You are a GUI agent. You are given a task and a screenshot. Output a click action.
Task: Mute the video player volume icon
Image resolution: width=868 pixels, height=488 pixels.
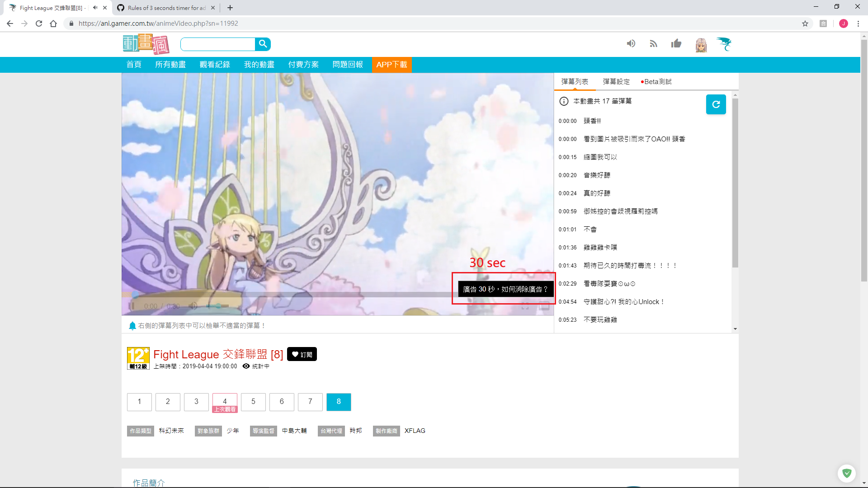click(x=193, y=306)
